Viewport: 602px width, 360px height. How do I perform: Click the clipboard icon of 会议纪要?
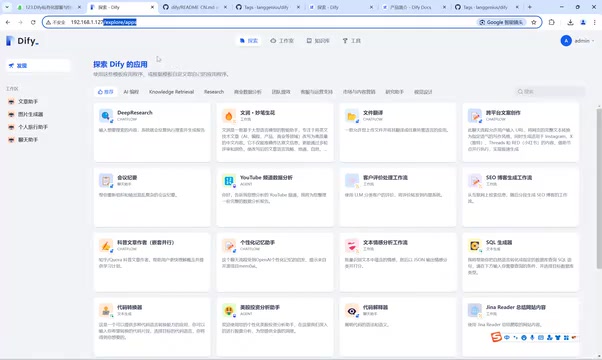(x=106, y=180)
